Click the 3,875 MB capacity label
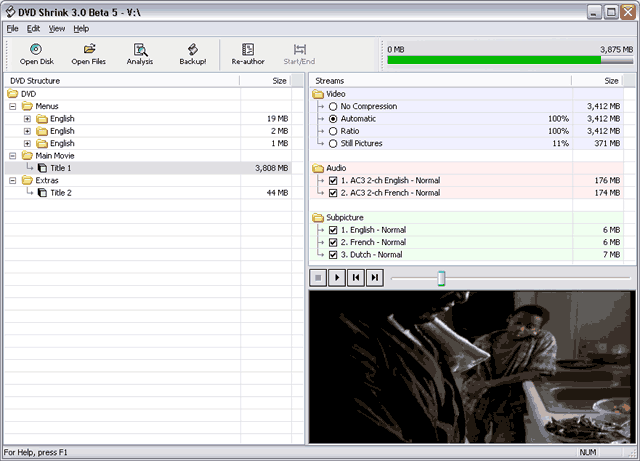 pos(616,49)
